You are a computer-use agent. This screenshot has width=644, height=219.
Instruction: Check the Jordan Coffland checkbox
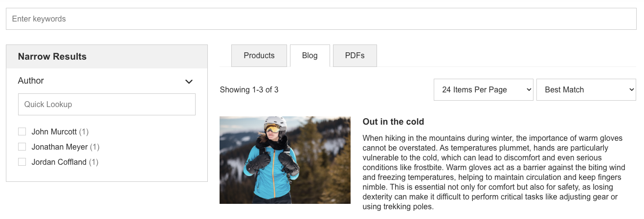[x=22, y=162]
